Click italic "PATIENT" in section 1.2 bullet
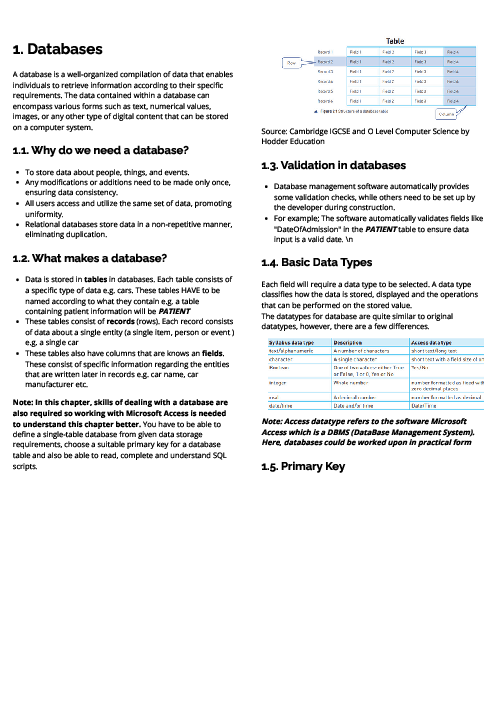Viewport: 496px width, 702px height. pos(174,311)
